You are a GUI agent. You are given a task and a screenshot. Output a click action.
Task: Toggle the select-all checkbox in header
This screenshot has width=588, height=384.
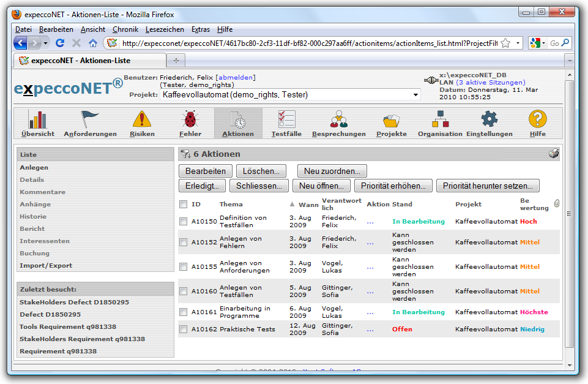pyautogui.click(x=184, y=204)
